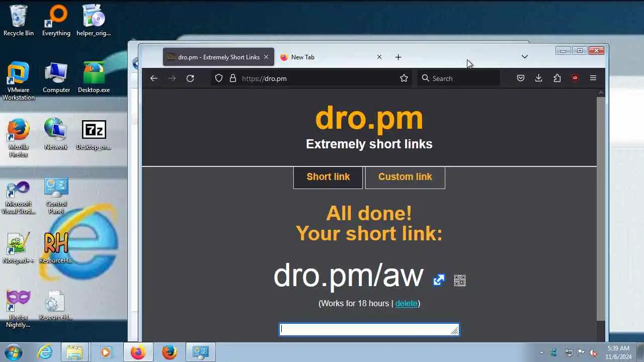
Task: Show QR code for dro.pm/aw
Action: coord(460,281)
